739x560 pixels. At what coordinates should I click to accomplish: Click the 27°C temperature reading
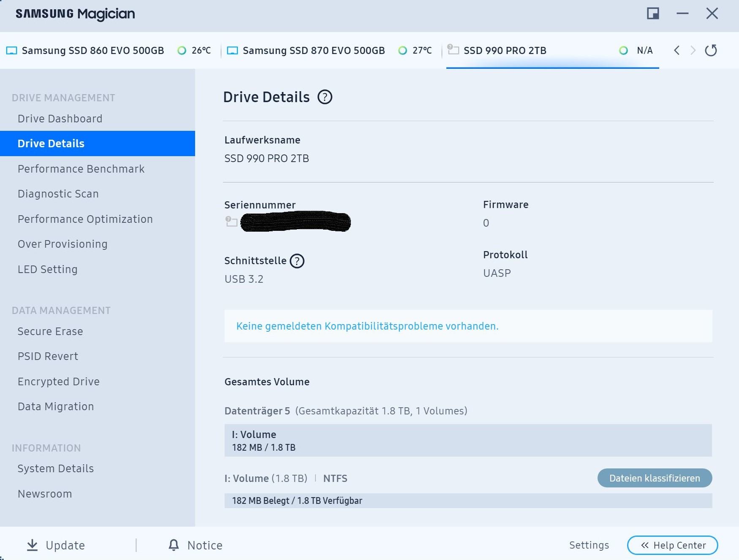422,51
